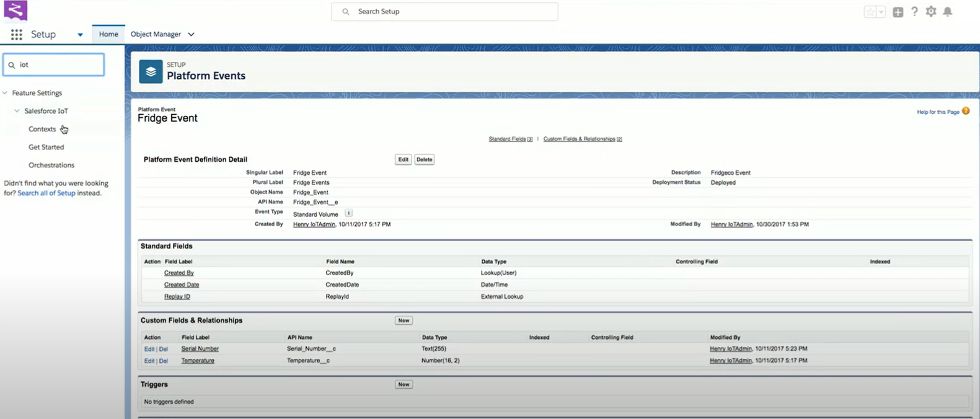Click the Platform Events layers icon

pyautogui.click(x=151, y=72)
